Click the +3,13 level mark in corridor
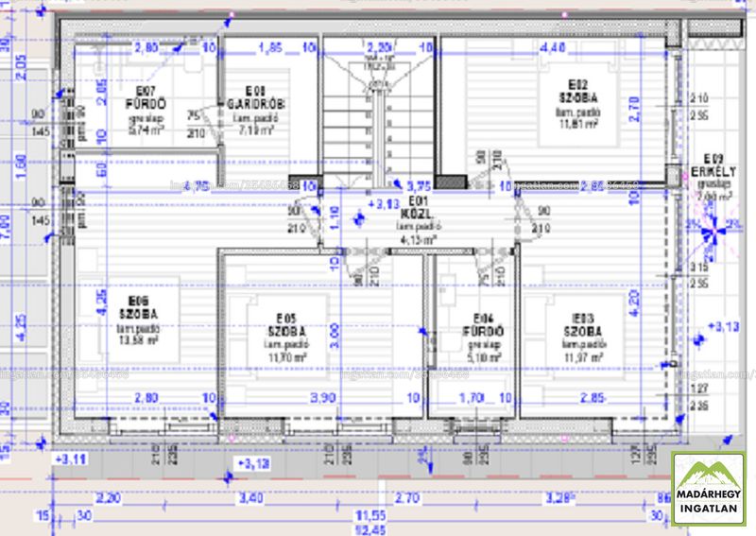The height and width of the screenshot is (536, 756). (384, 204)
